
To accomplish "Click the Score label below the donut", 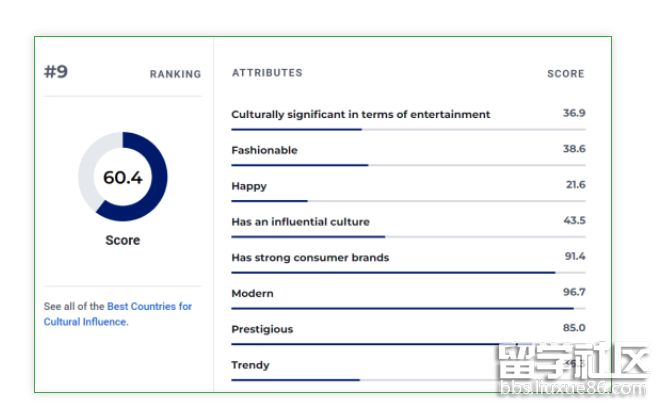I will pyautogui.click(x=123, y=241).
